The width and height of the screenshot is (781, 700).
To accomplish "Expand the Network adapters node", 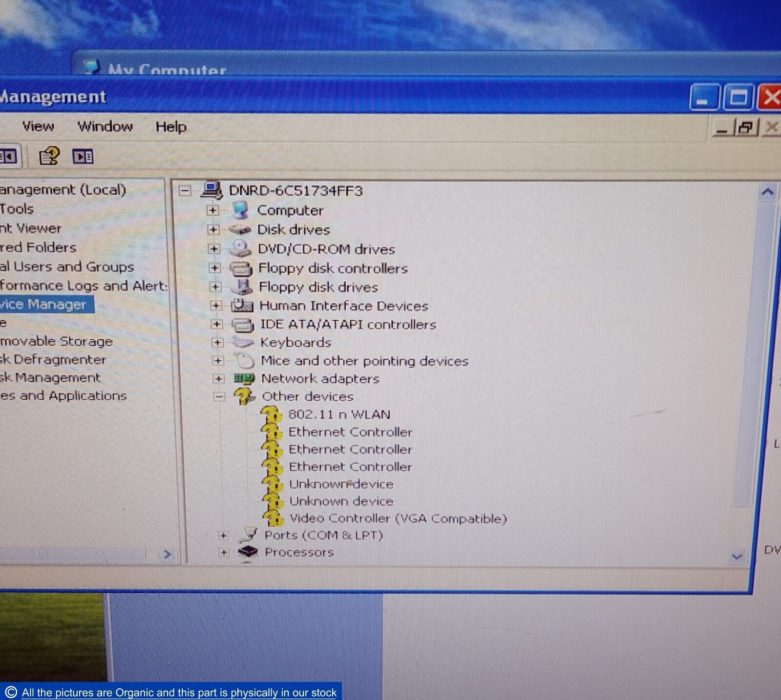I will point(219,379).
